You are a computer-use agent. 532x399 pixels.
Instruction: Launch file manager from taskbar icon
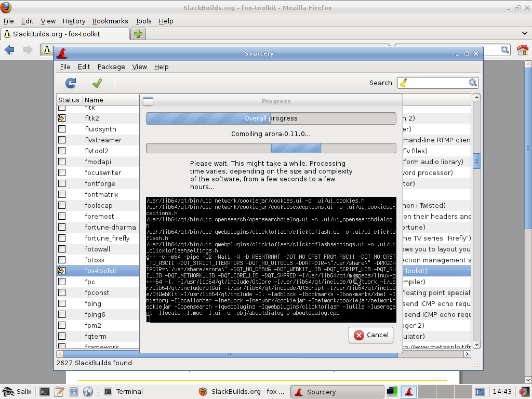coord(74,392)
